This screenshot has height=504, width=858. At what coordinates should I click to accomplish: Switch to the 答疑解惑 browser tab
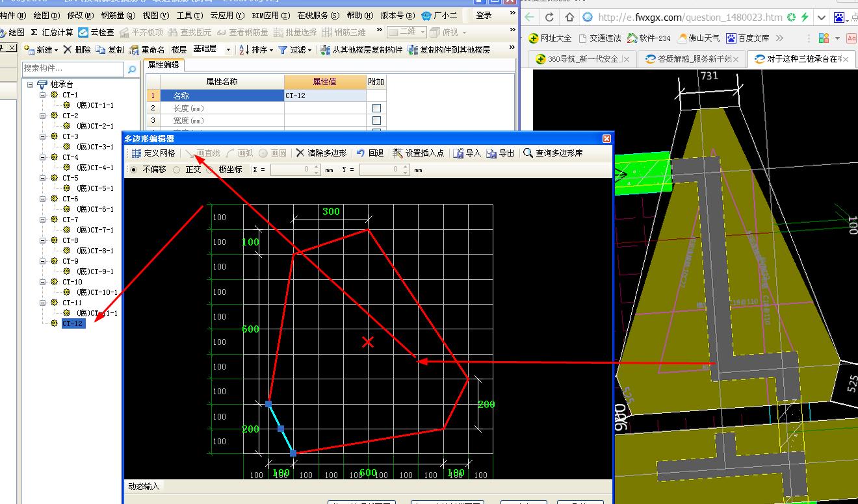pyautogui.click(x=692, y=59)
